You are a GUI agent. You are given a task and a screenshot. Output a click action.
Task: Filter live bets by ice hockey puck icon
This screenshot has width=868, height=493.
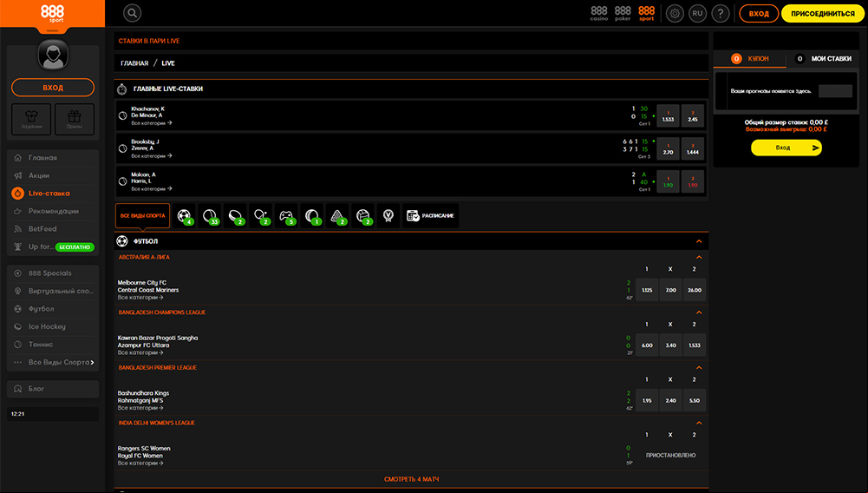(x=235, y=215)
